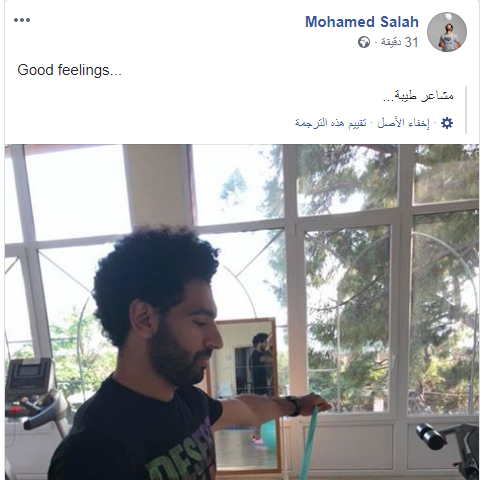Open the three-dot post options menu

tap(22, 20)
